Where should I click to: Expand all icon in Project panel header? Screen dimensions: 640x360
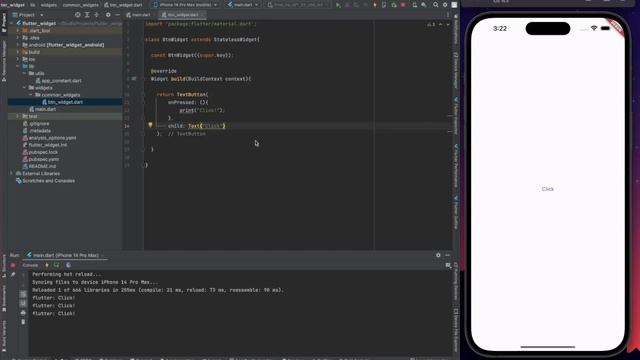pos(87,15)
